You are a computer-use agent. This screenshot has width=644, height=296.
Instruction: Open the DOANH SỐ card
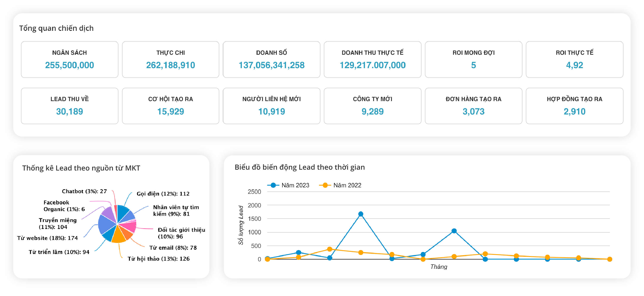(272, 60)
